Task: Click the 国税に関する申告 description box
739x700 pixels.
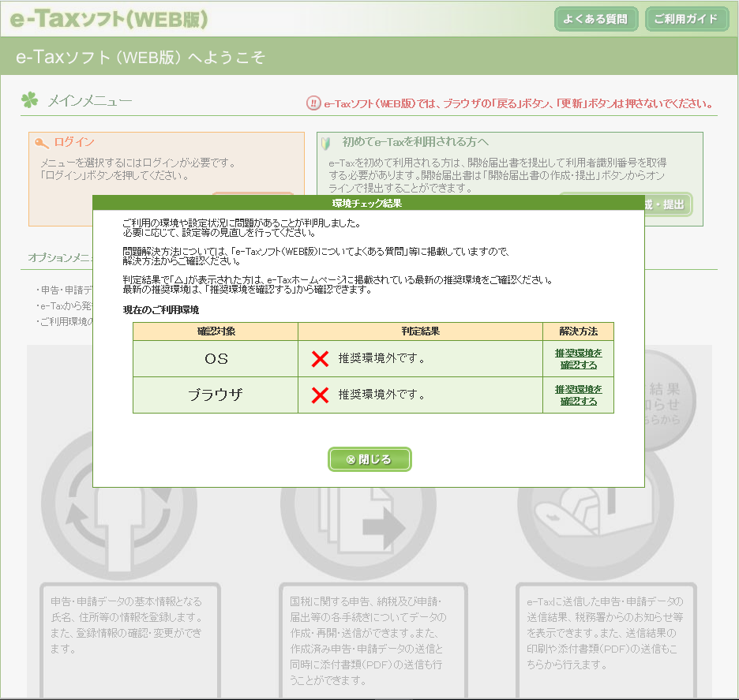Action: 373,641
